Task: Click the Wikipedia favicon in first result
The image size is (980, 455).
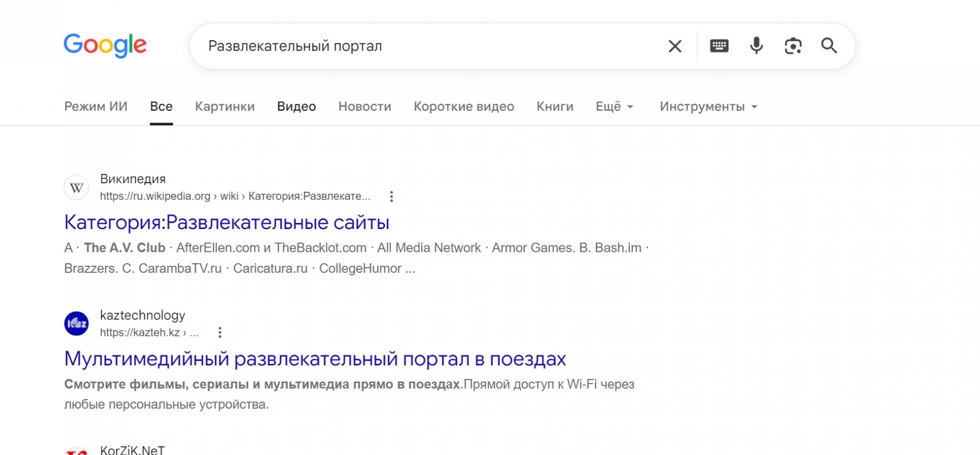Action: click(x=77, y=188)
